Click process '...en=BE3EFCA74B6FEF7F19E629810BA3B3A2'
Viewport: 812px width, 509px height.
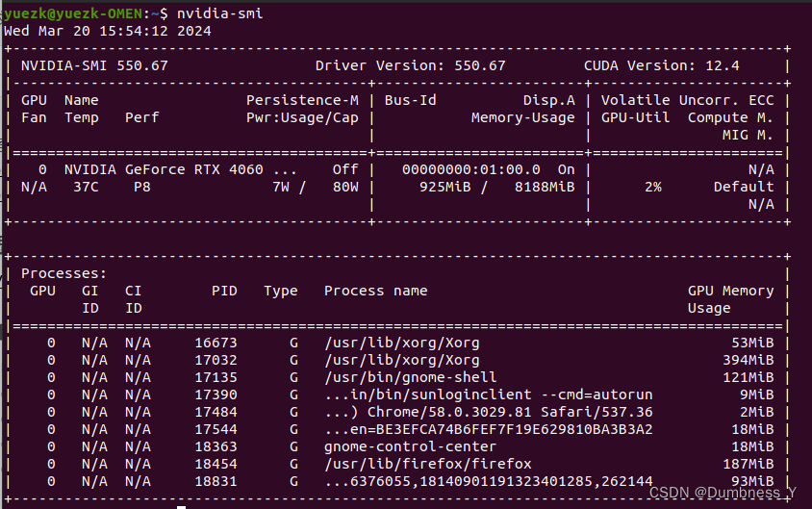pyautogui.click(x=488, y=429)
